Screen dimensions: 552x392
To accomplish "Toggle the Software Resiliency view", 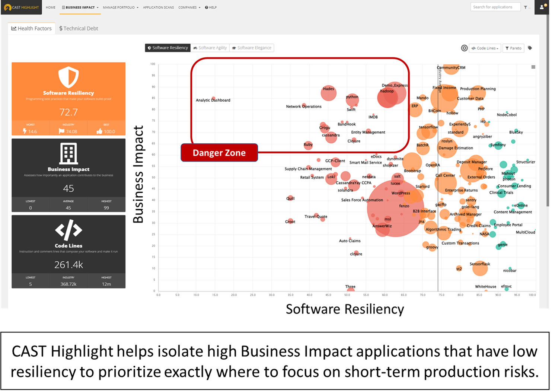I will click(168, 48).
